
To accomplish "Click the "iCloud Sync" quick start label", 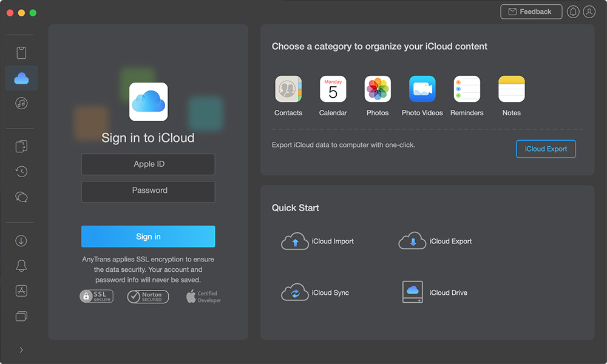I will [331, 293].
